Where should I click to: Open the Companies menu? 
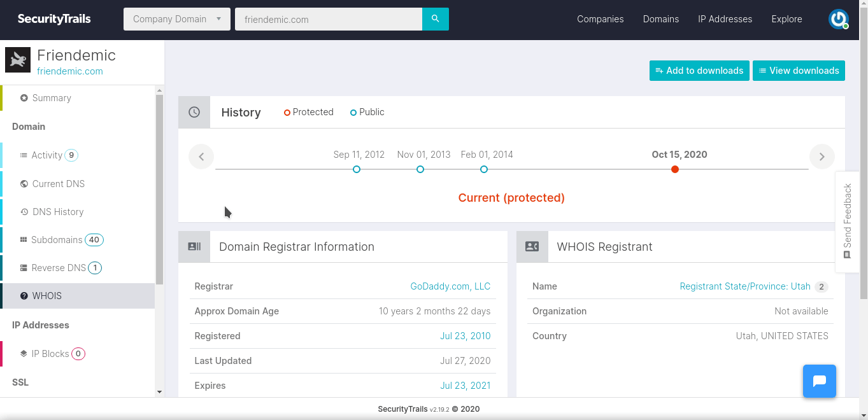coord(601,19)
